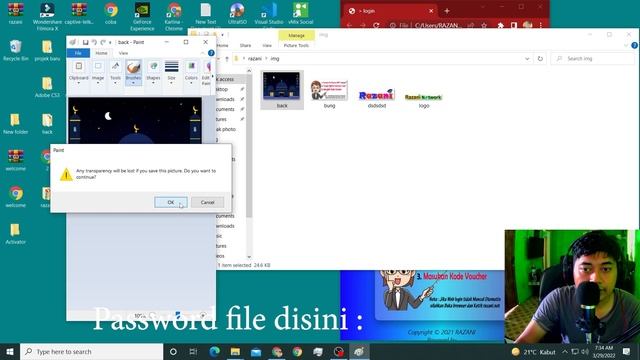Open the Size line thickness picker
The height and width of the screenshot is (360, 640).
tap(171, 72)
